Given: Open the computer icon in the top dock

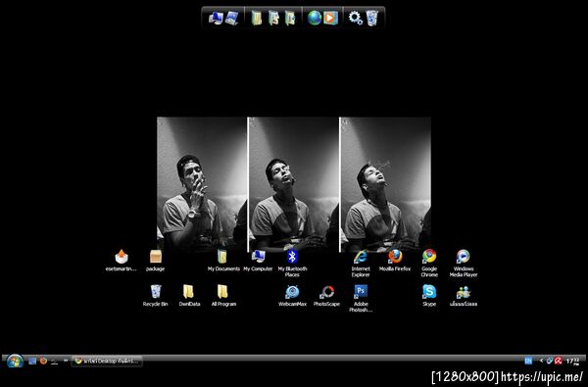Looking at the screenshot, I should (x=216, y=18).
